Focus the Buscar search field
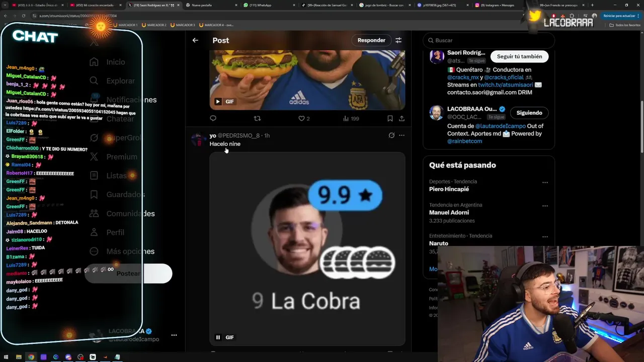The image size is (644, 362). 489,40
